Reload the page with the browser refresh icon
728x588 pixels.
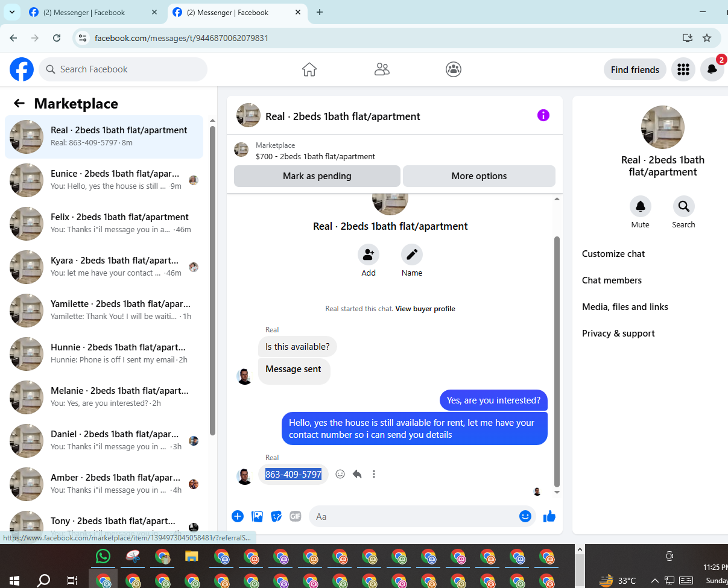pos(57,38)
